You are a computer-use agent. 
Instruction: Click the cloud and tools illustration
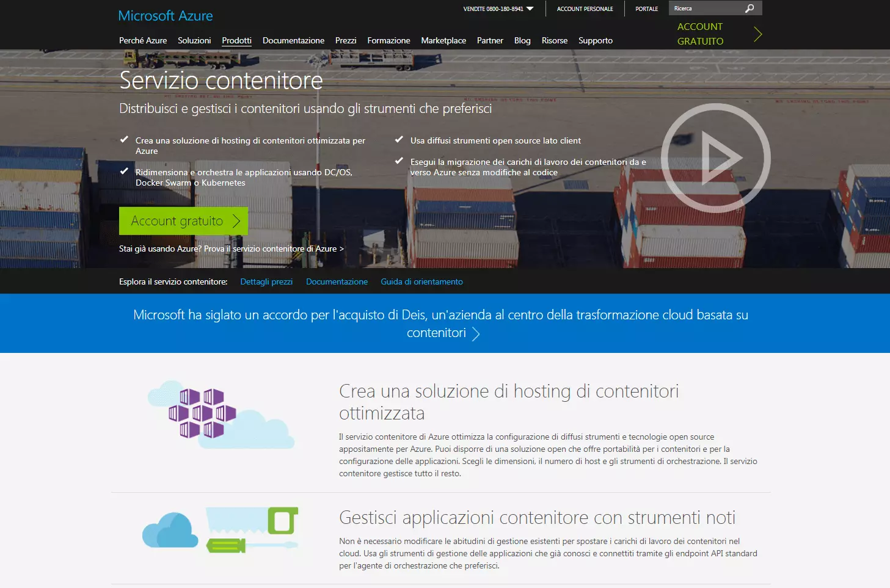point(221,529)
